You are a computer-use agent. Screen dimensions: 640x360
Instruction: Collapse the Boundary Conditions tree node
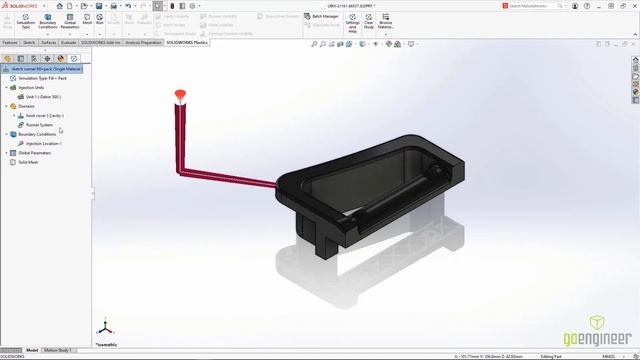tap(7, 134)
